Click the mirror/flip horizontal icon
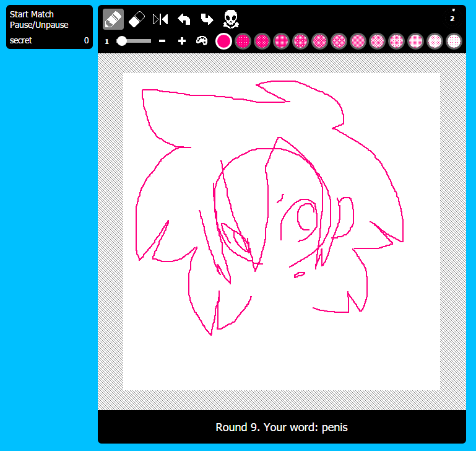 (160, 19)
